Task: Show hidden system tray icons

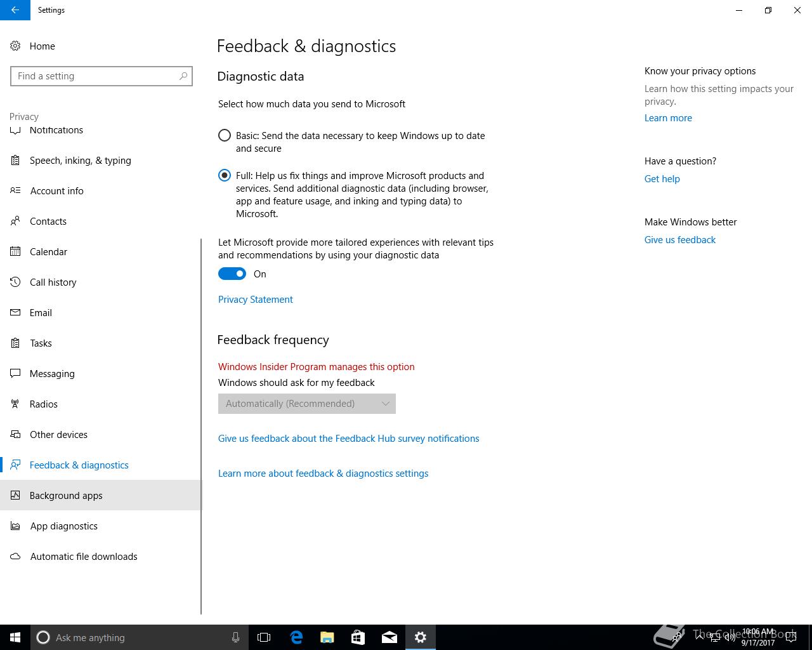Action: (700, 637)
